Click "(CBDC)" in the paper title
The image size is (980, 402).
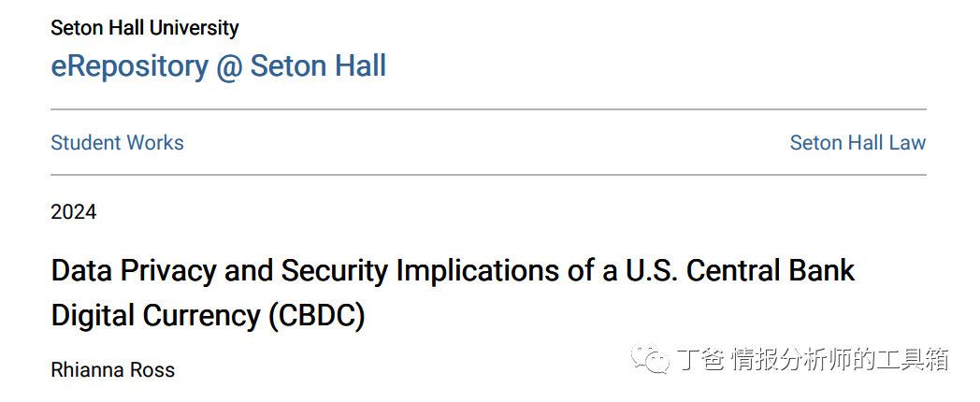point(317,316)
